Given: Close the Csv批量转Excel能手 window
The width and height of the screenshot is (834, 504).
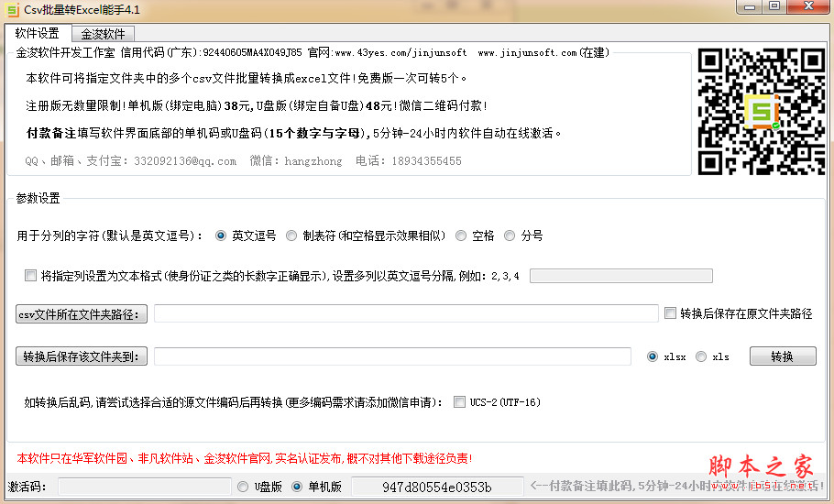Looking at the screenshot, I should point(808,6).
